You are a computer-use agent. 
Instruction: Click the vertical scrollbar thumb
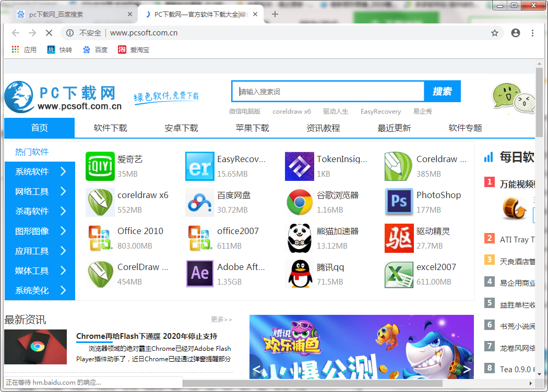click(x=539, y=103)
